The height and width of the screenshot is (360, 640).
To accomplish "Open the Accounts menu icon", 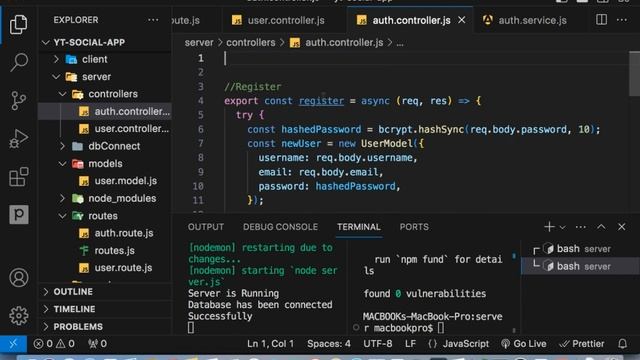I will [18, 278].
